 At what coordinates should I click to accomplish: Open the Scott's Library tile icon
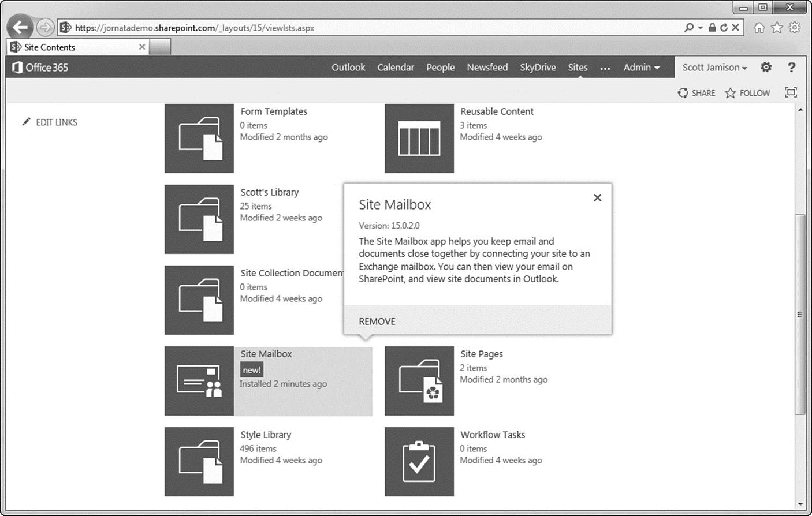199,219
